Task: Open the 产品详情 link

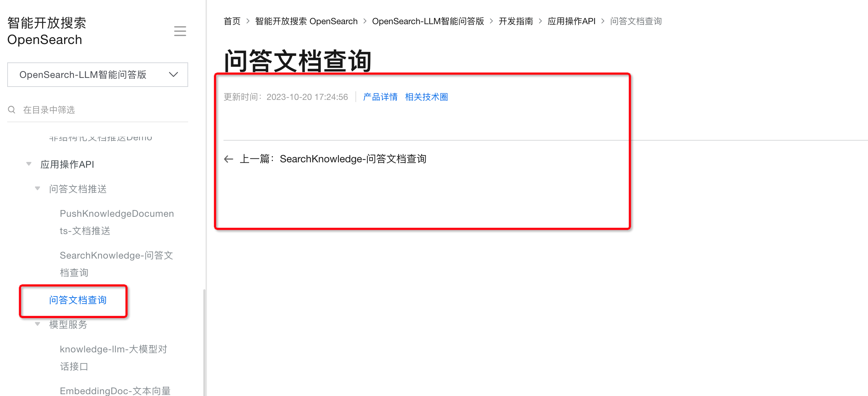Action: click(x=380, y=97)
